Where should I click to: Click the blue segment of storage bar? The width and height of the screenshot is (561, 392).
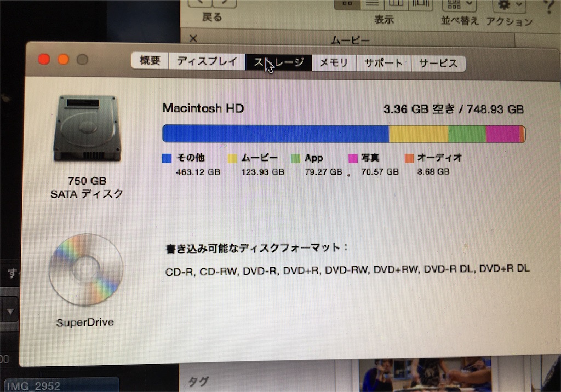tap(276, 134)
